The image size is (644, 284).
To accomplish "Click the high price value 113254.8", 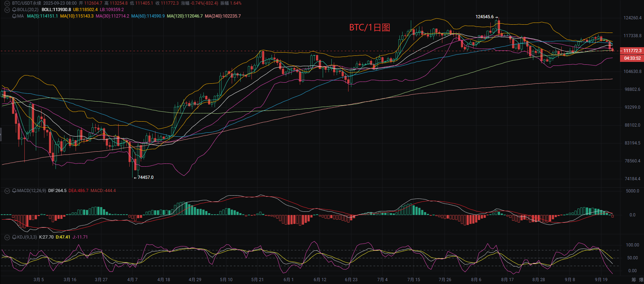I will coord(119,3).
